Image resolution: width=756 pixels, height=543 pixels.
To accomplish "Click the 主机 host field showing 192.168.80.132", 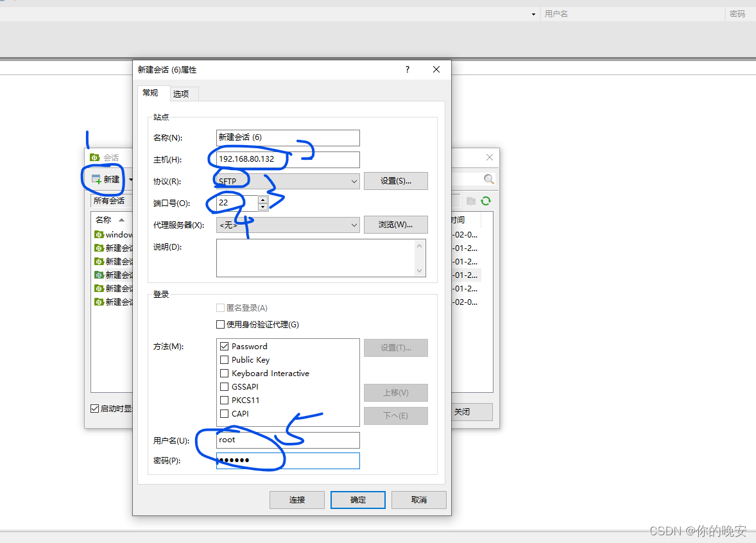I will [x=288, y=160].
